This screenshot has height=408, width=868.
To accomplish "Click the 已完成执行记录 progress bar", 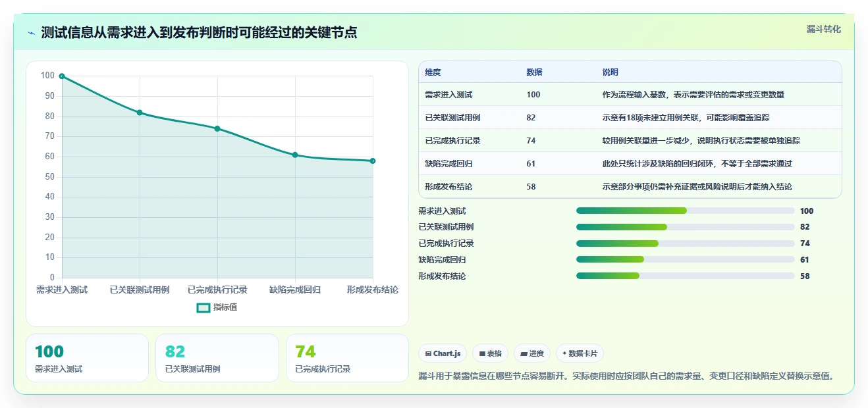I will click(685, 243).
